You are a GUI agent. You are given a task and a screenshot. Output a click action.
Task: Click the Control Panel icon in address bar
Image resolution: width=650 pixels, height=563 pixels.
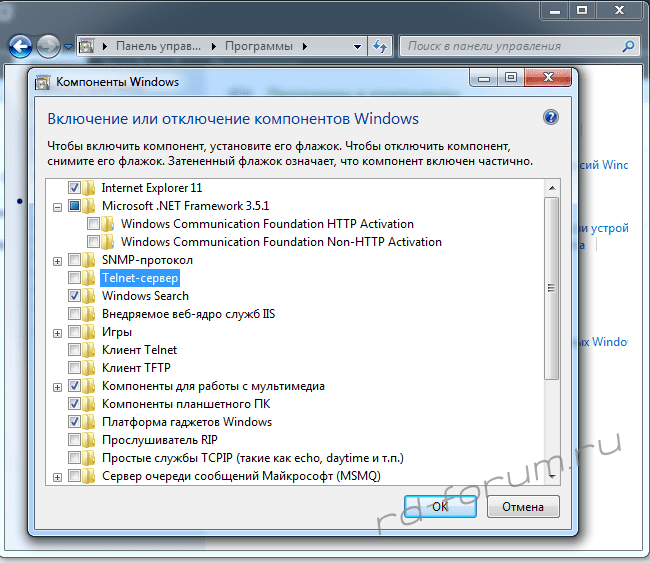click(88, 46)
